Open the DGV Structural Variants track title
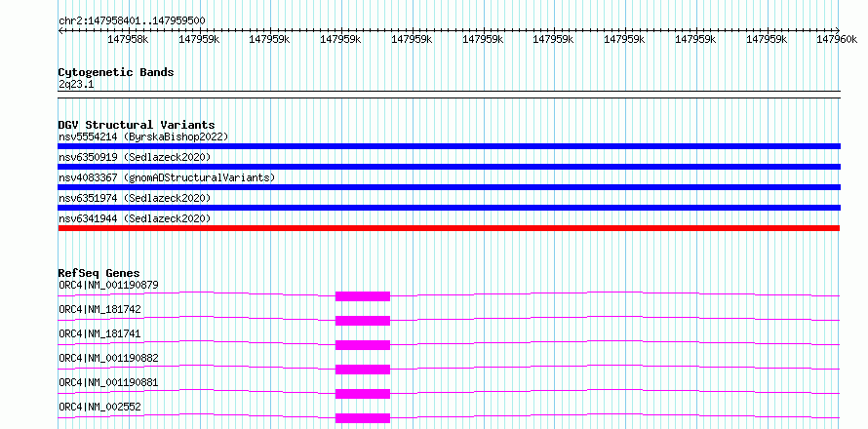Viewport: 868px width, 429px height. click(137, 125)
